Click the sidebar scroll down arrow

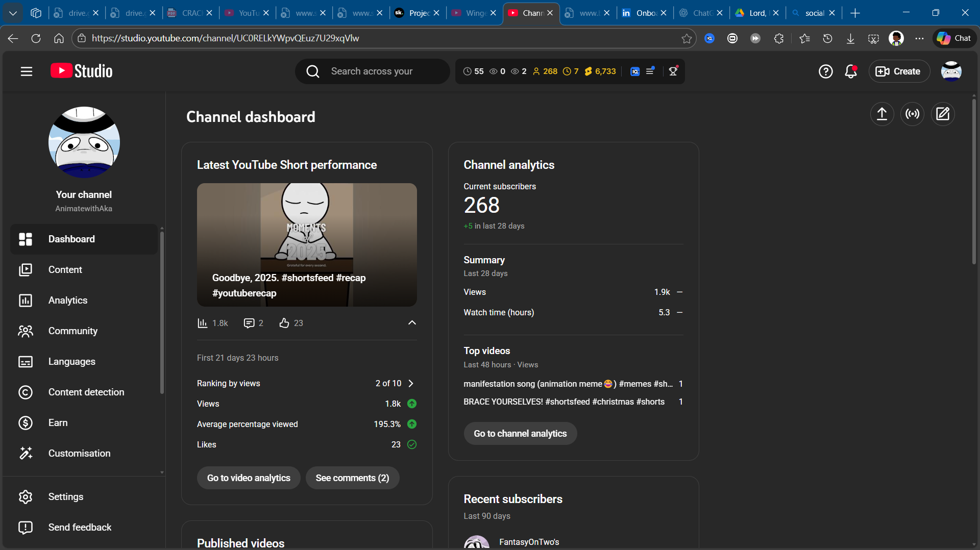pyautogui.click(x=162, y=472)
